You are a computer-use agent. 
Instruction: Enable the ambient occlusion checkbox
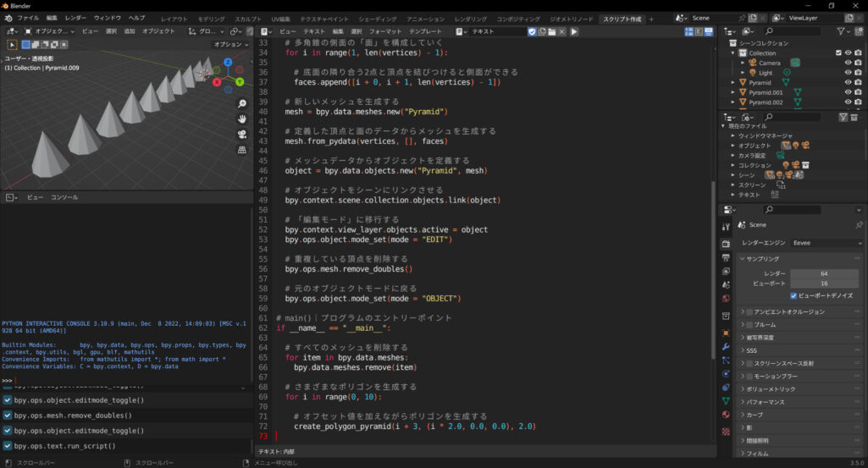coord(749,312)
